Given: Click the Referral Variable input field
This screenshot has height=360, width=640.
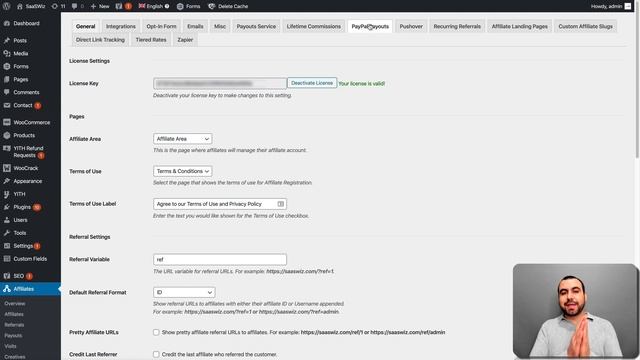Looking at the screenshot, I should tap(220, 259).
